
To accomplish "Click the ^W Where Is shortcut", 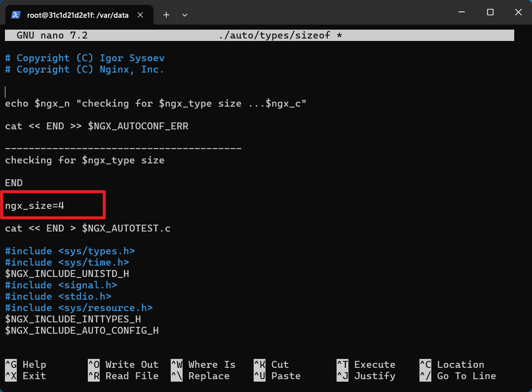I will [x=203, y=364].
